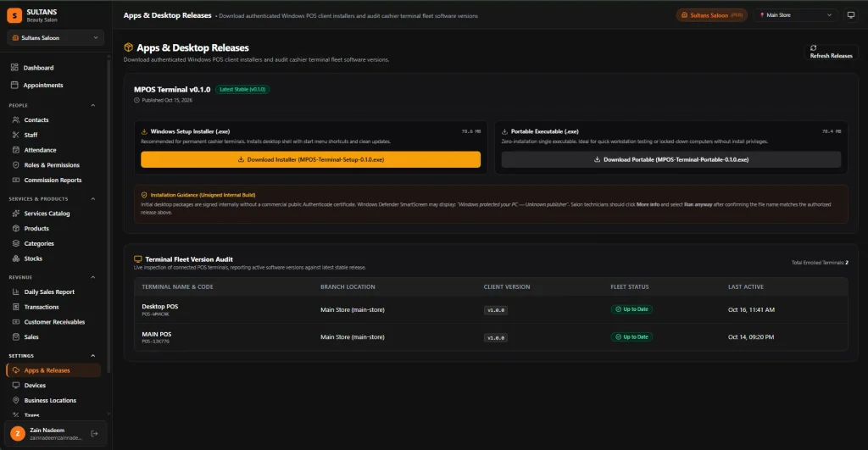Click the Business Locations pin icon
Image resolution: width=868 pixels, height=450 pixels.
coord(15,400)
